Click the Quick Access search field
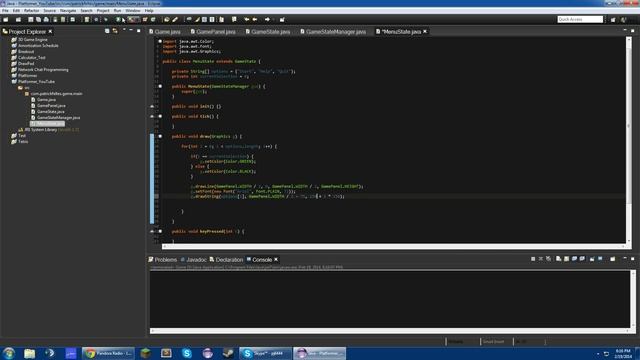 coord(580,19)
